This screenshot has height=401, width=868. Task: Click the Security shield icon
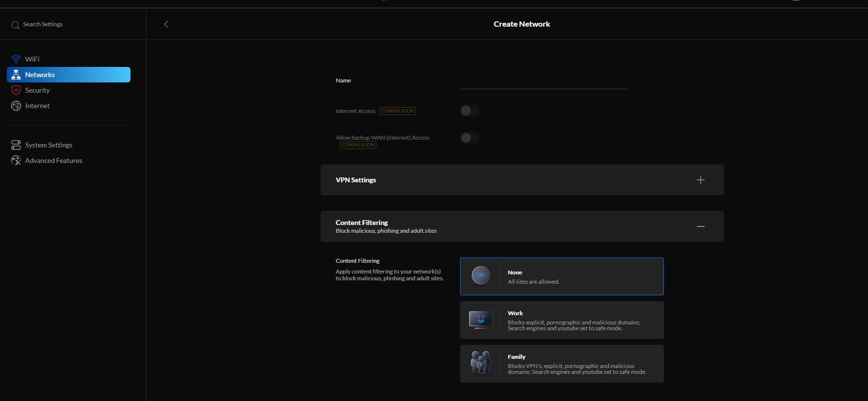click(16, 90)
